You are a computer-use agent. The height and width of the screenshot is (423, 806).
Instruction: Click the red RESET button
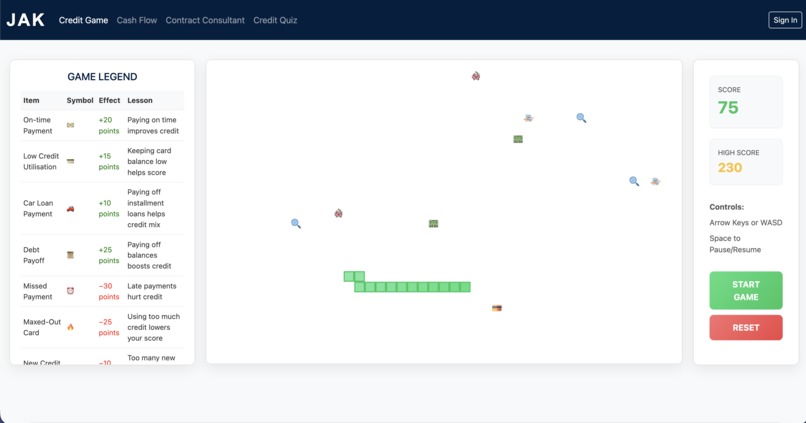(x=746, y=327)
